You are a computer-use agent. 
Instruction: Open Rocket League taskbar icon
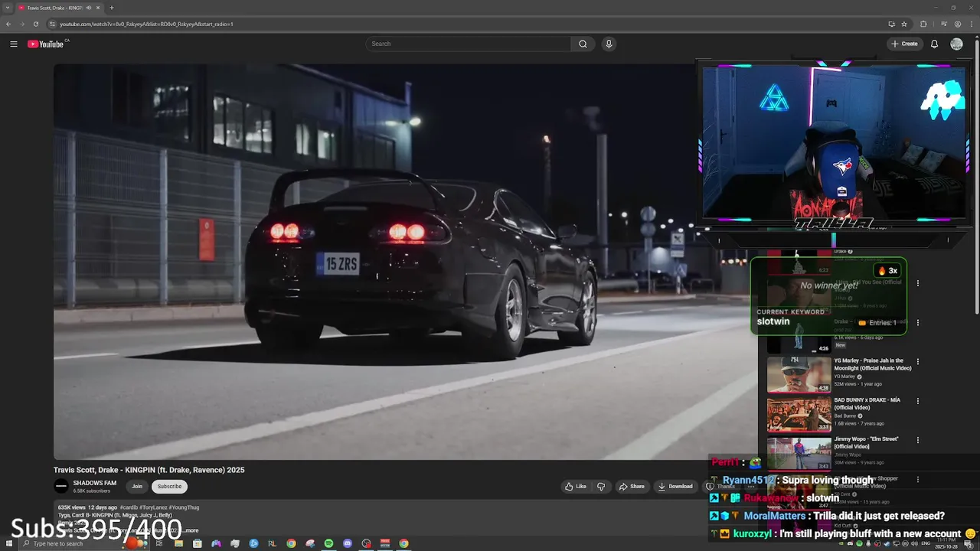(x=272, y=543)
